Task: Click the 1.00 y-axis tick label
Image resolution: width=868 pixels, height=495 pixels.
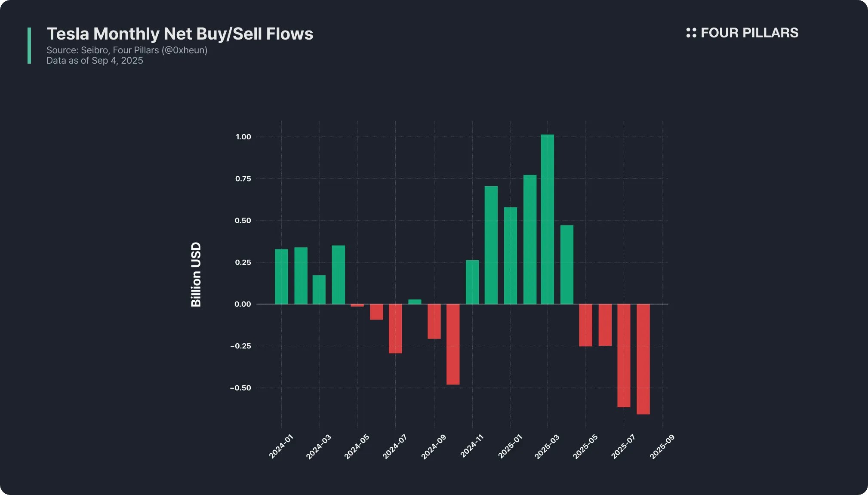Action: point(243,137)
